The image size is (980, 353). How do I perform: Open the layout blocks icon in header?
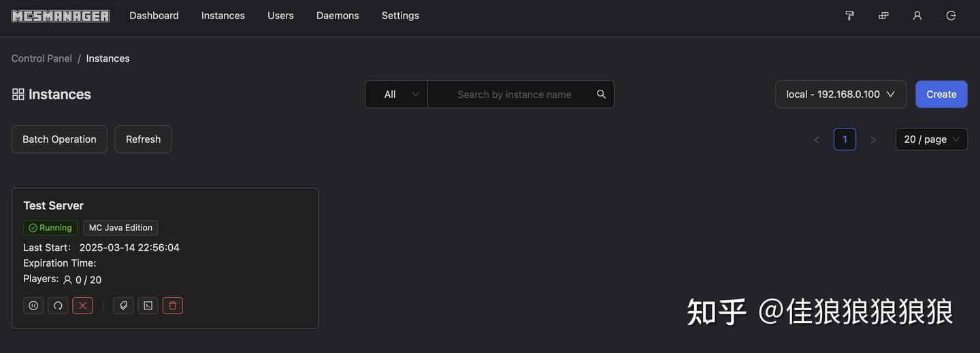click(x=883, y=16)
